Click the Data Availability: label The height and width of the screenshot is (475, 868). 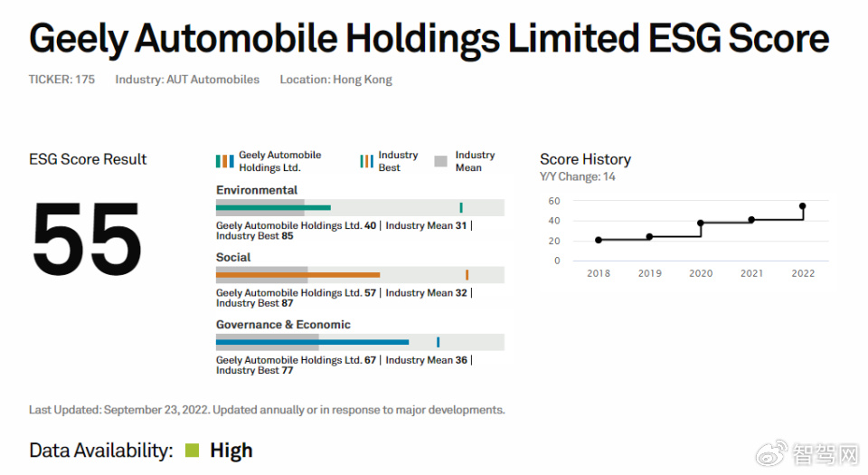100,451
